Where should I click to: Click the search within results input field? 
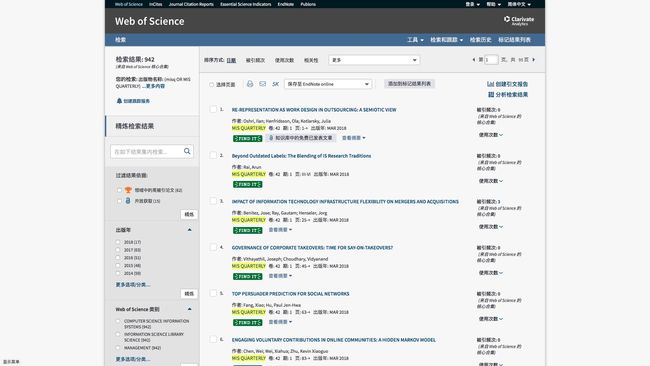tap(147, 152)
